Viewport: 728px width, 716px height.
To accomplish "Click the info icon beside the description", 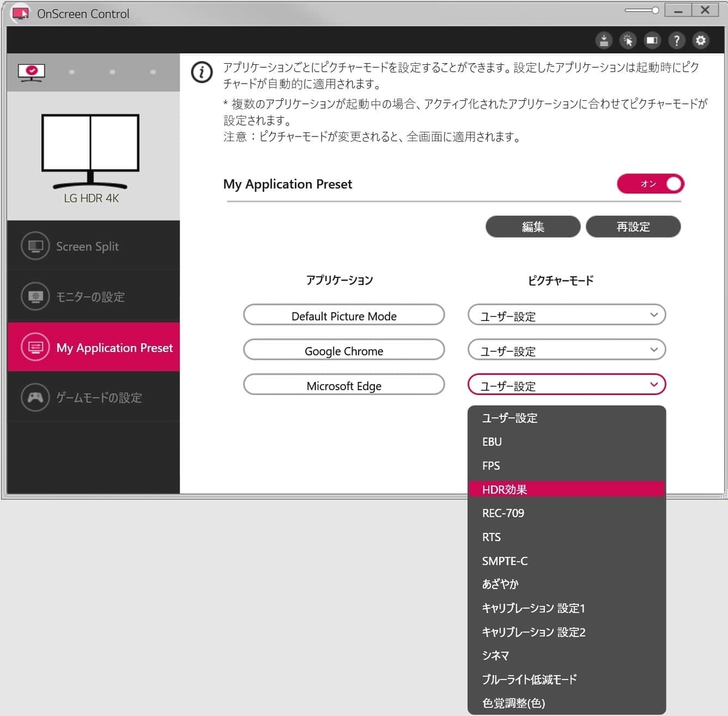I will [202, 72].
